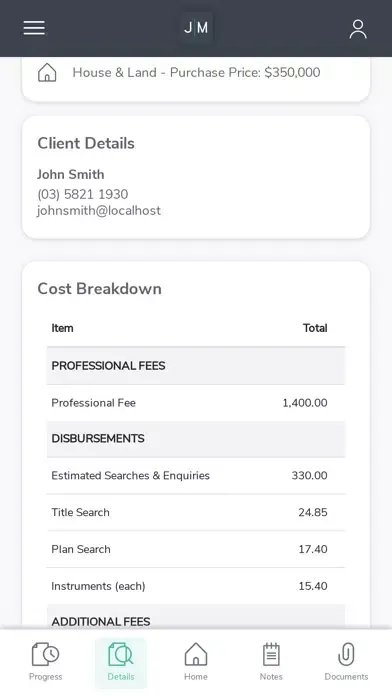Select the Professional Fee row label
This screenshot has height=696, width=392.
[94, 403]
